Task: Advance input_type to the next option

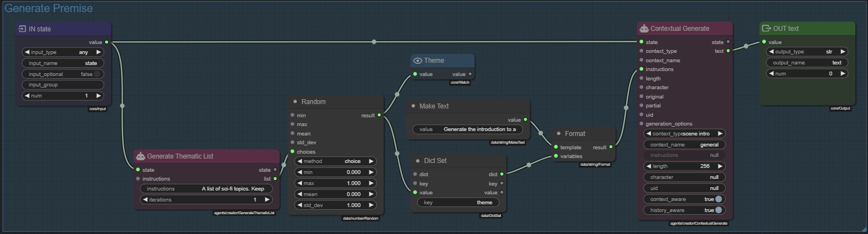Action: pos(99,52)
